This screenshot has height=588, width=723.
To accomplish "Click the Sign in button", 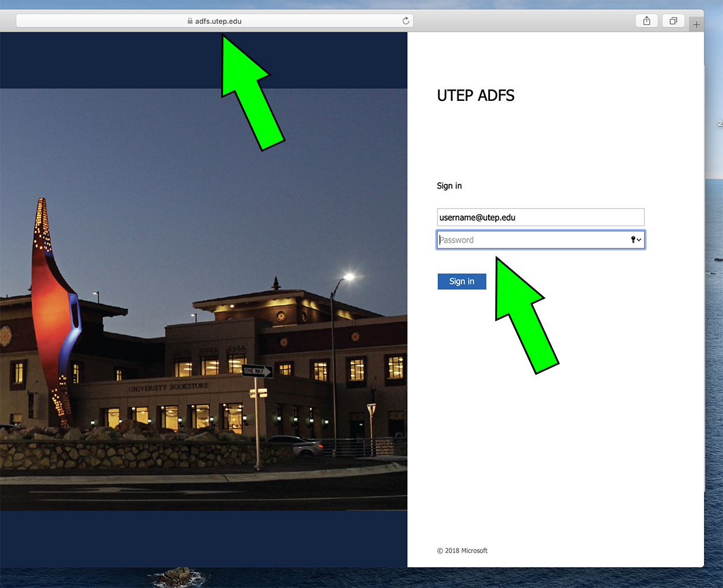I will point(461,281).
